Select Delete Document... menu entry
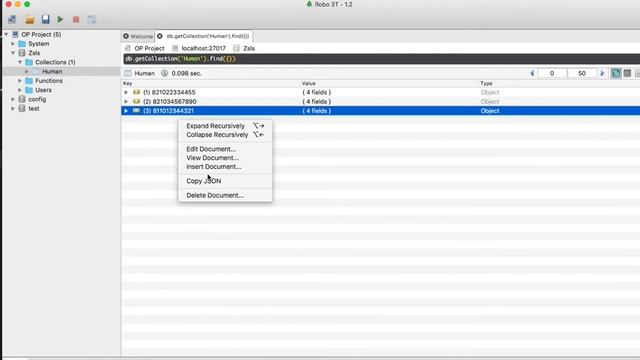The width and height of the screenshot is (640, 360). coord(225,196)
